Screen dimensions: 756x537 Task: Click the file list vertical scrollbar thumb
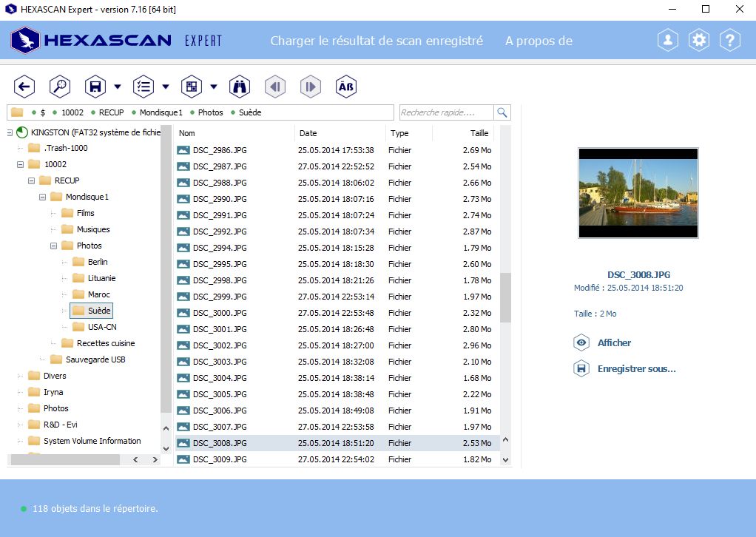tap(505, 297)
